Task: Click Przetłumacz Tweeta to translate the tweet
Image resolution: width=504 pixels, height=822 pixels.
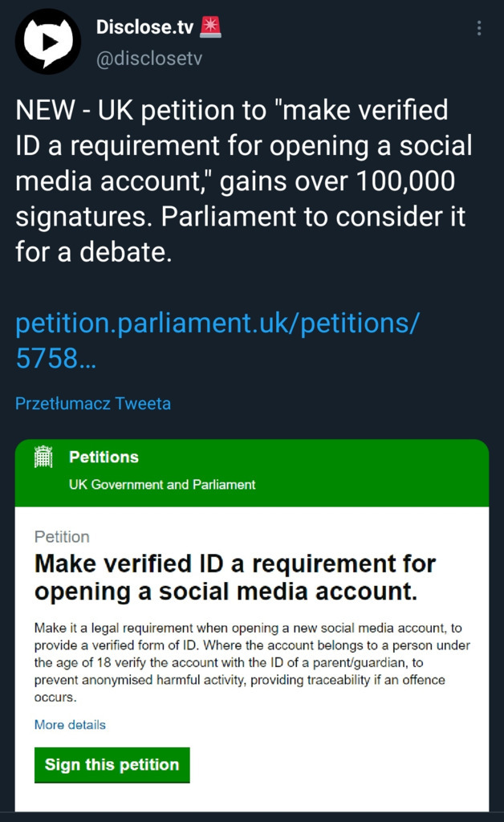Action: 93,404
